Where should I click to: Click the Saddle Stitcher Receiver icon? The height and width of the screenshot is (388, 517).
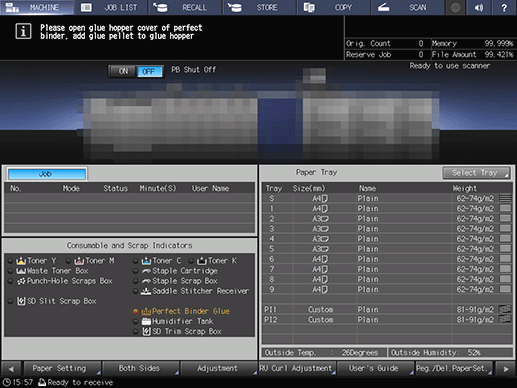click(146, 291)
